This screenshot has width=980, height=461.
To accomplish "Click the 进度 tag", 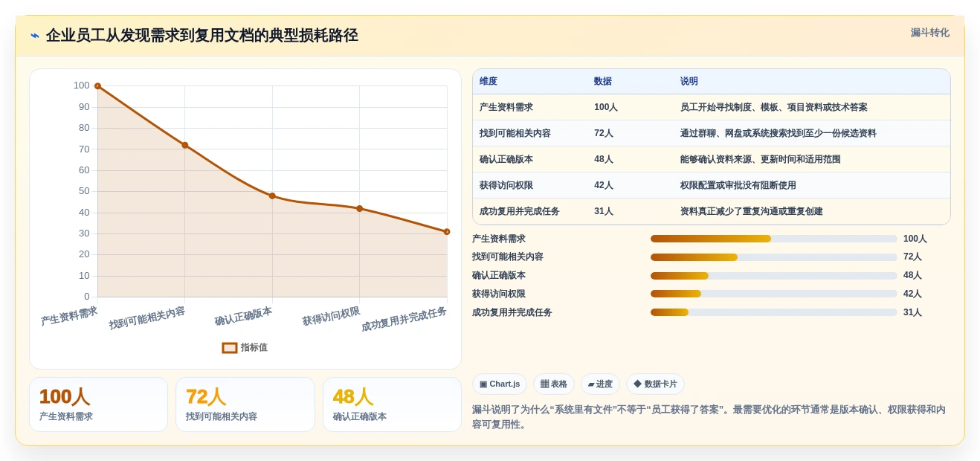I will 600,384.
